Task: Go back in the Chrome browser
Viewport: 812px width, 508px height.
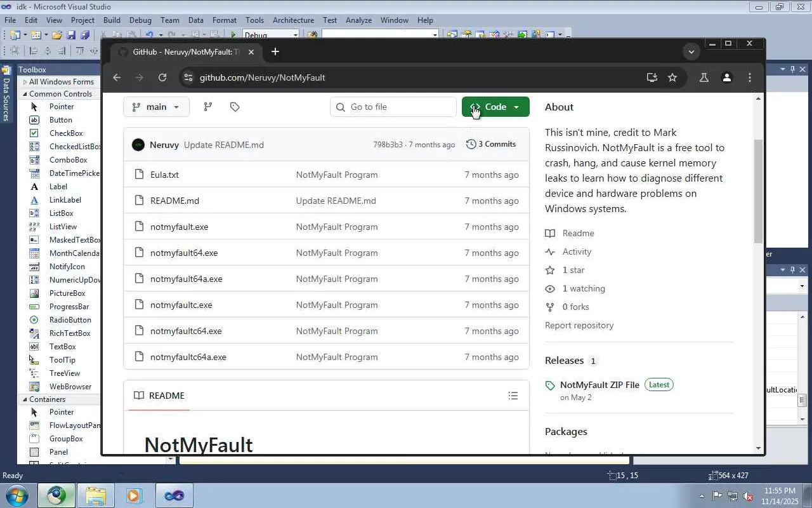Action: (x=117, y=77)
